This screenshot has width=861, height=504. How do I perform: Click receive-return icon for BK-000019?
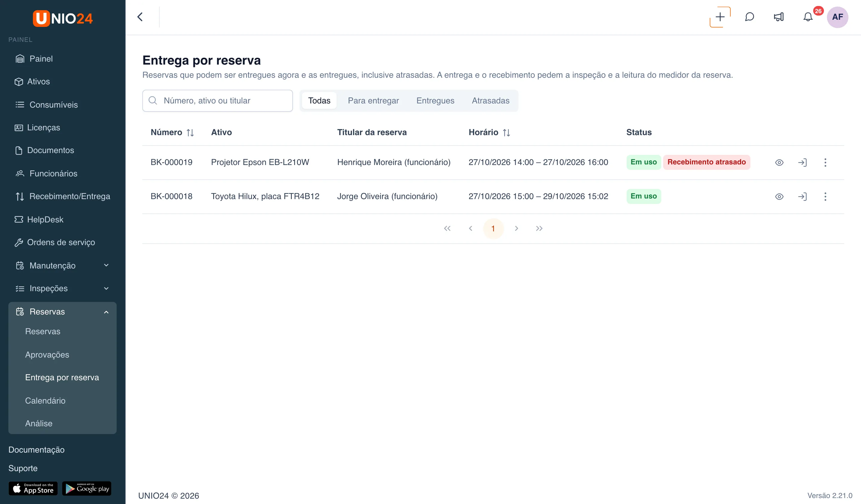(802, 162)
